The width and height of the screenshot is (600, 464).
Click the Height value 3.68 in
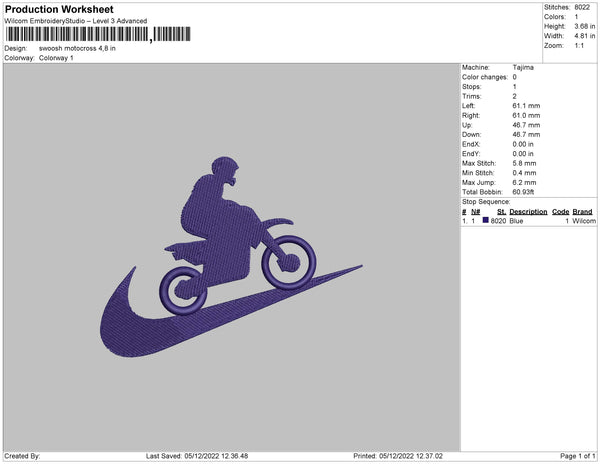[585, 26]
